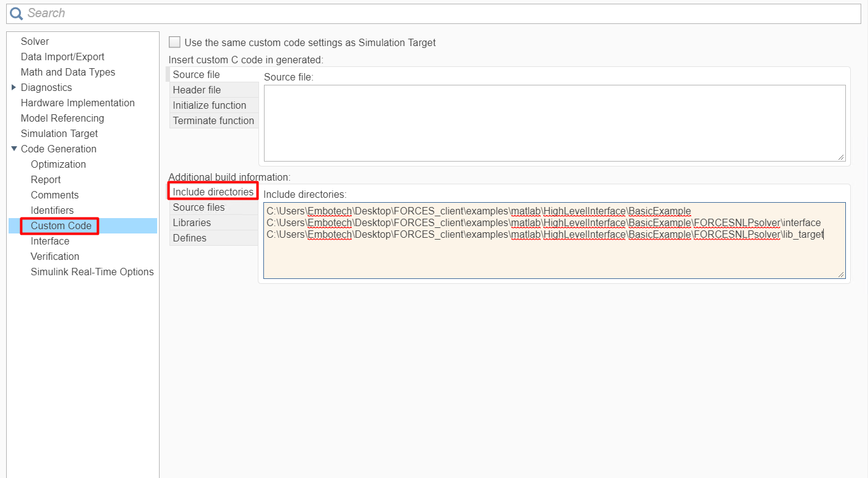Collapse the Code Generation tree node

[x=14, y=149]
